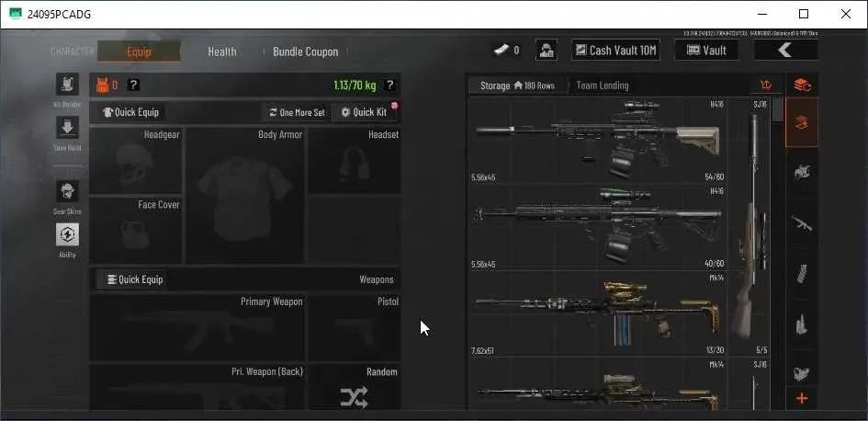Image resolution: width=868 pixels, height=421 pixels.
Task: Open the Kit Builder icon
Action: [67, 85]
